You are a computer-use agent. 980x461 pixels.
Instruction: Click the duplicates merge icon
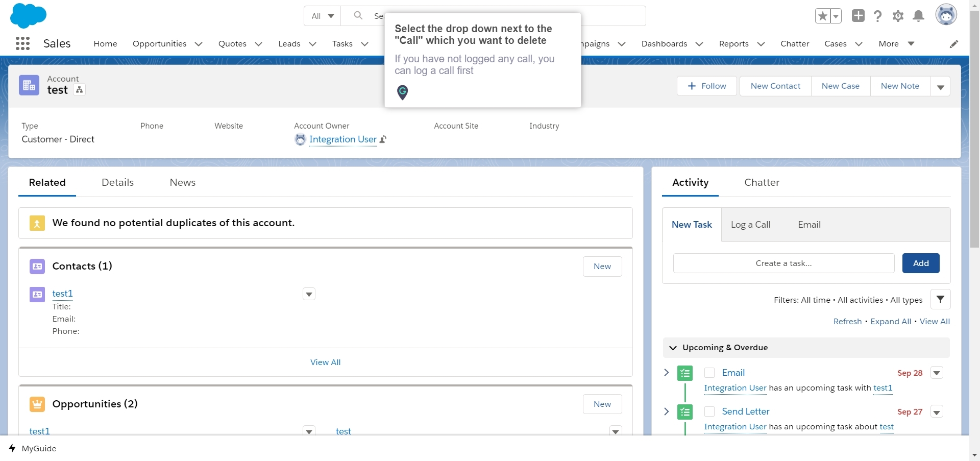tap(37, 223)
